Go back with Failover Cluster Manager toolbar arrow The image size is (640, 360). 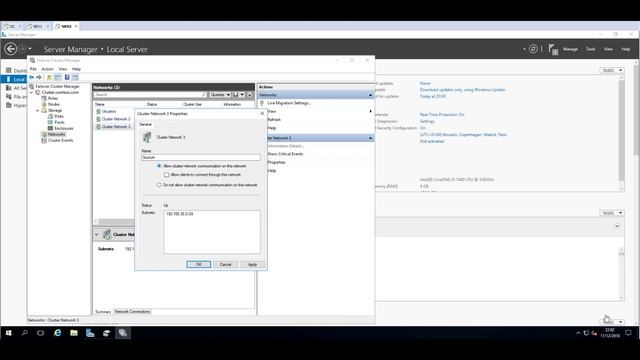[31, 77]
